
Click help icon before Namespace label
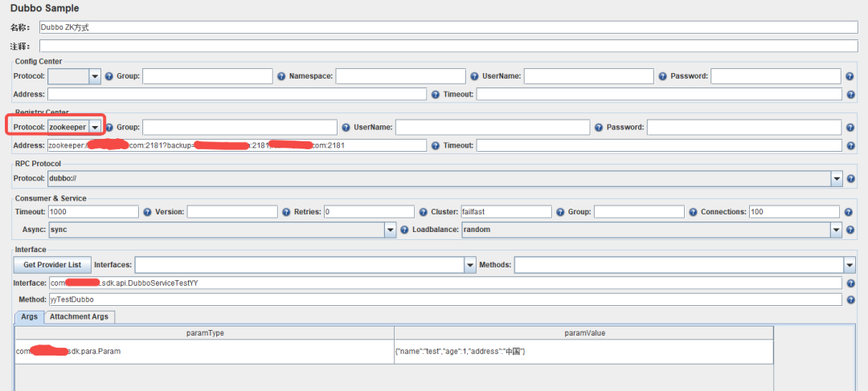(x=281, y=76)
